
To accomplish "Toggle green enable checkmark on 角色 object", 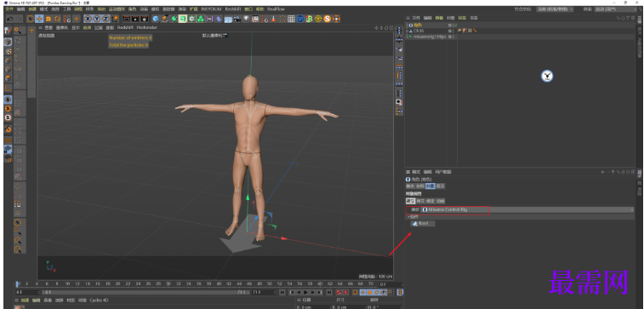I will coord(456,25).
